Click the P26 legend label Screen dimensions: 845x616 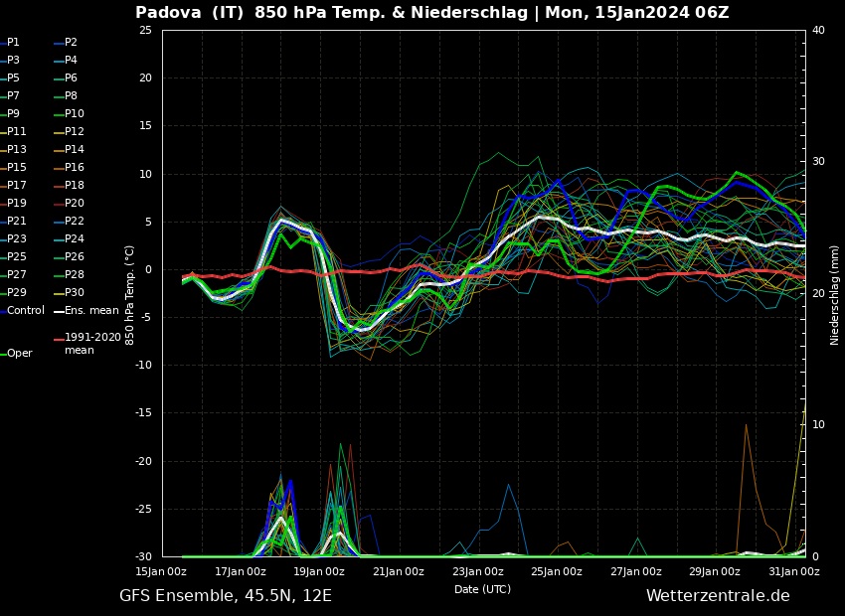[75, 257]
